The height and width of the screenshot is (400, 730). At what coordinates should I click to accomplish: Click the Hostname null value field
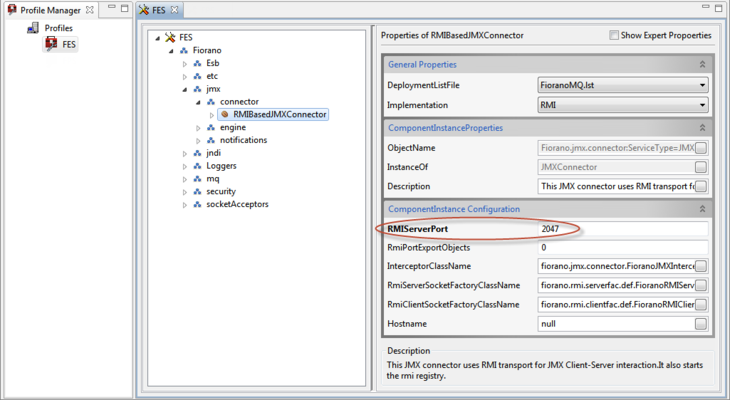616,324
